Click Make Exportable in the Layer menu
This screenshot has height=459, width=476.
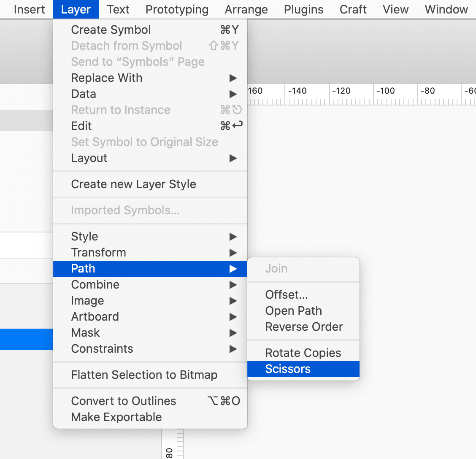[x=116, y=417]
